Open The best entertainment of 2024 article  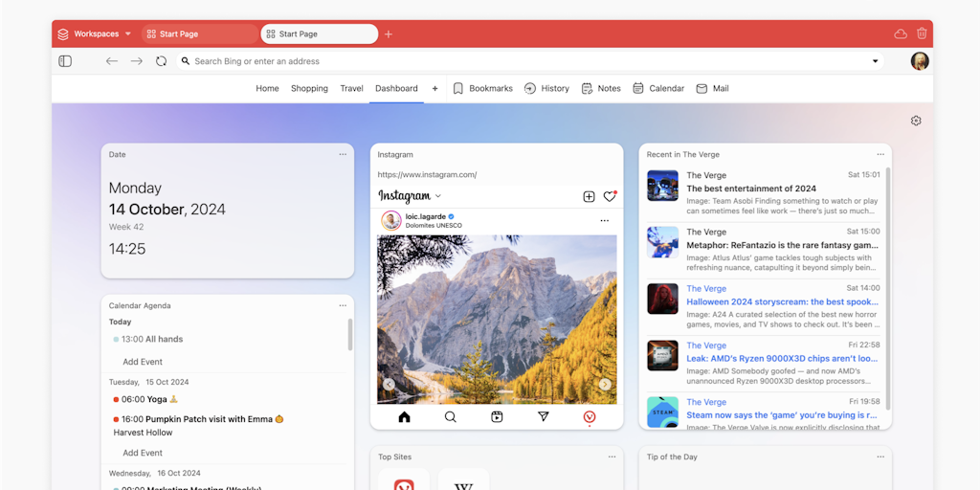pos(751,189)
